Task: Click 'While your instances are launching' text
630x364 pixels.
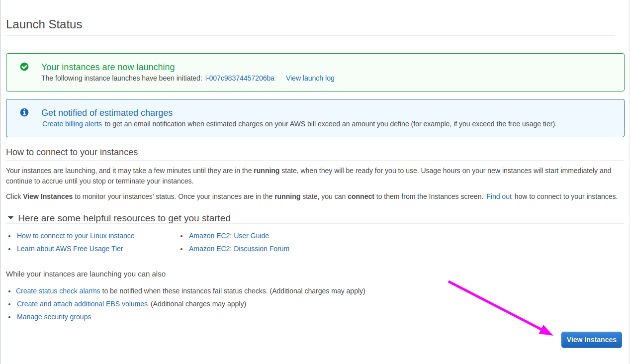Action: point(86,274)
